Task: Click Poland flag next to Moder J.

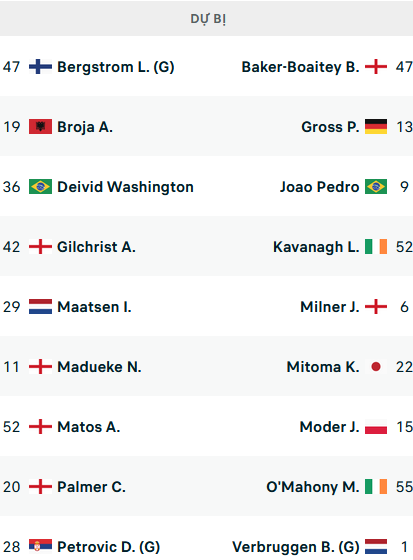Action: pyautogui.click(x=376, y=427)
